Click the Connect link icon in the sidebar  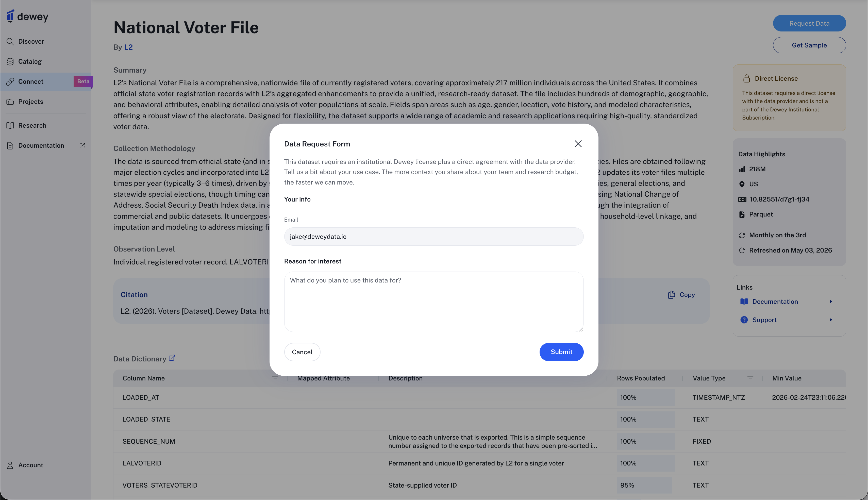(10, 81)
